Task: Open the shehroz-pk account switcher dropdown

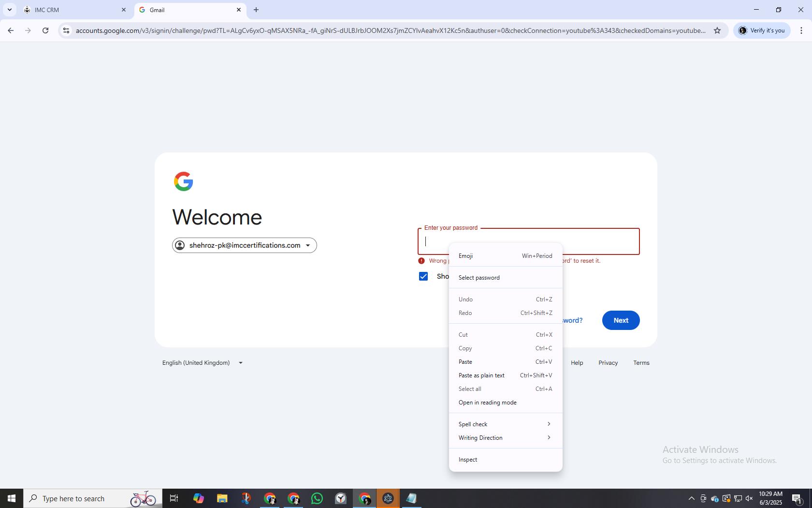Action: point(245,245)
